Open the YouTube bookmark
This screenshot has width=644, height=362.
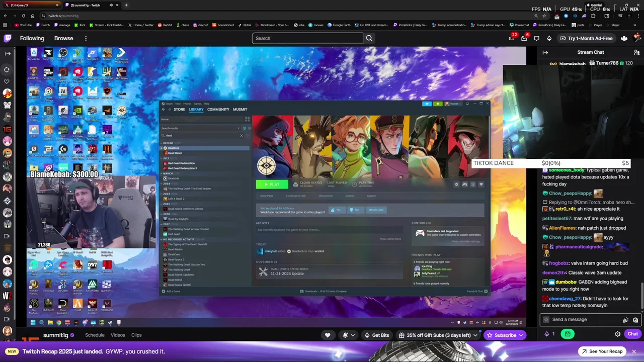pyautogui.click(x=23, y=25)
